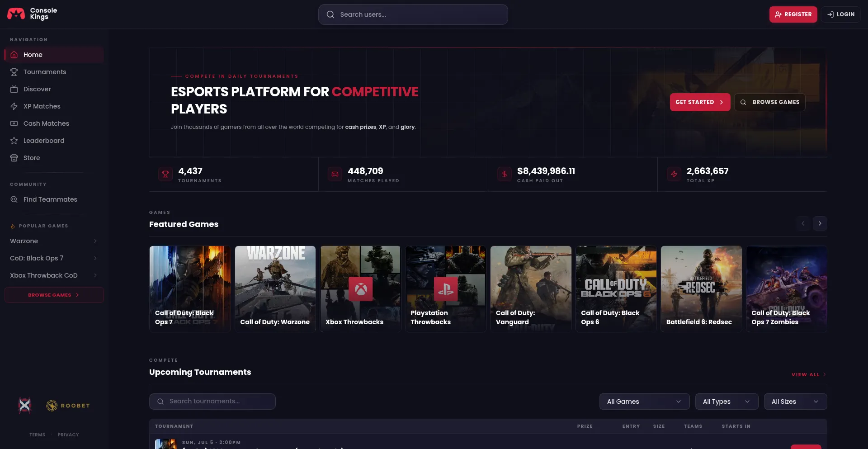This screenshot has height=449, width=868.
Task: Click the red Get Started button
Action: coord(700,102)
